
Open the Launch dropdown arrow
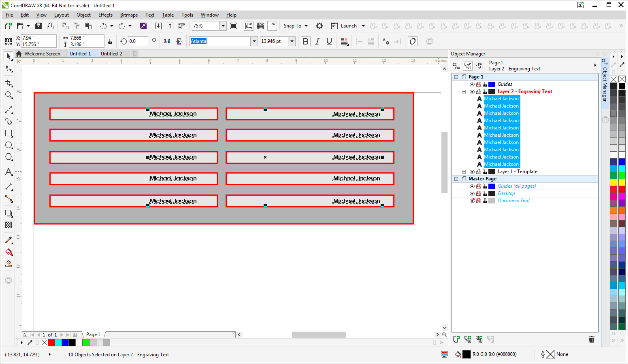[x=363, y=26]
